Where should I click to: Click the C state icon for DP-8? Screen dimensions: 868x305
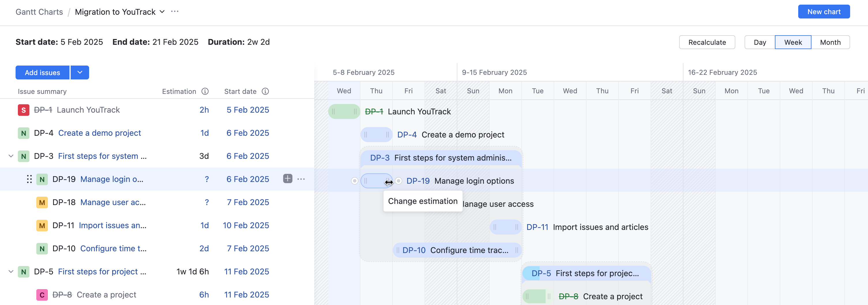[x=42, y=295]
